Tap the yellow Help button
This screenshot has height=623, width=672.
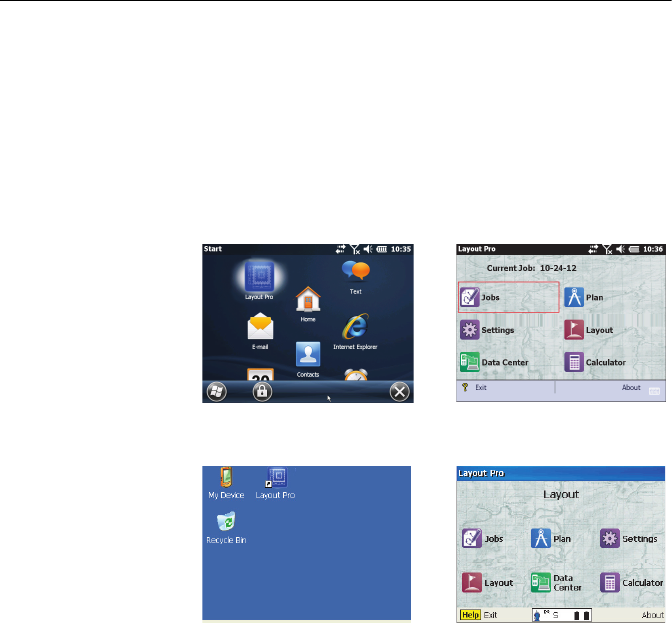tap(470, 615)
